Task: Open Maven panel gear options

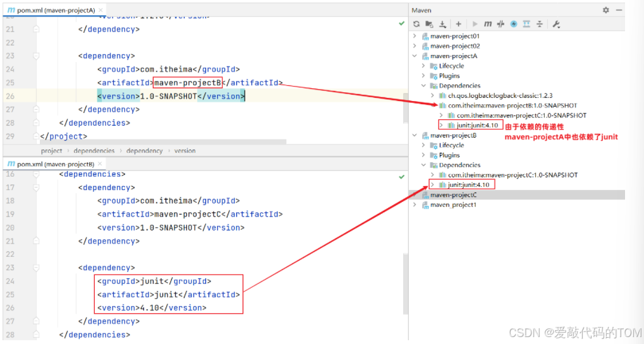Action: coord(606,10)
